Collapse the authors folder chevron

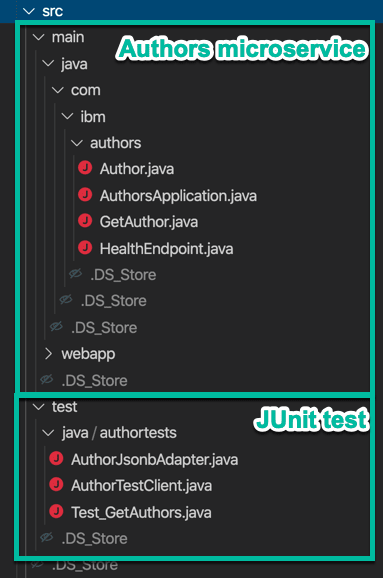click(77, 143)
